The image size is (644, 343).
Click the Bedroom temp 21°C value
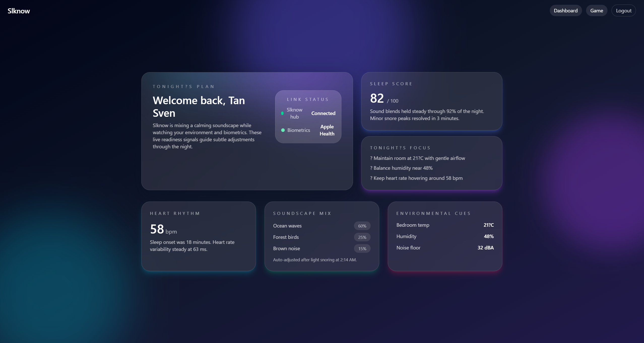click(488, 225)
